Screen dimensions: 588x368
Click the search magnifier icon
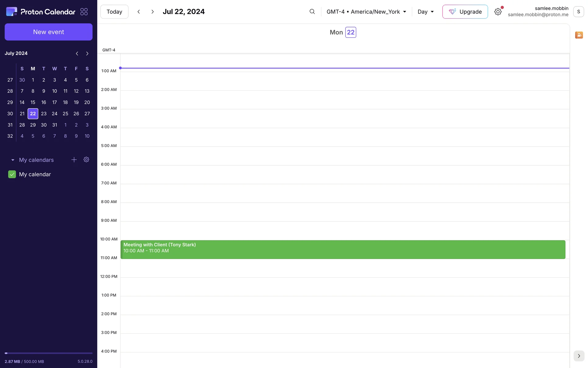(x=312, y=12)
